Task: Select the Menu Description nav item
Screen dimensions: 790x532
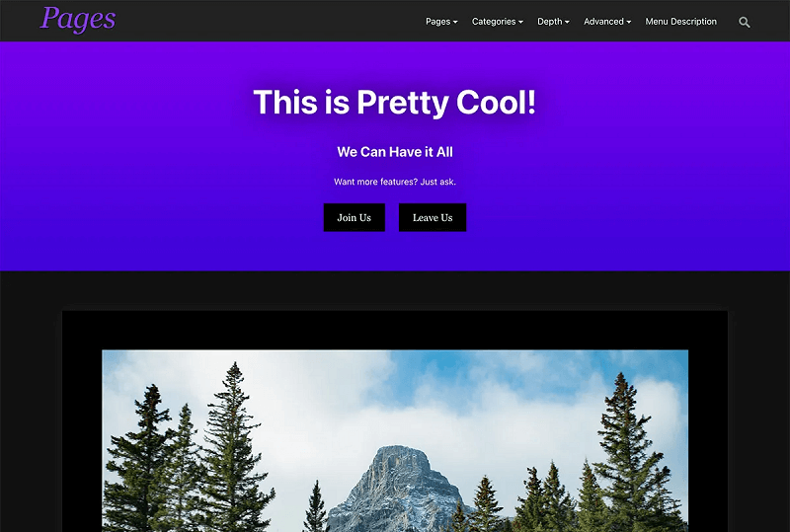Action: click(x=680, y=22)
